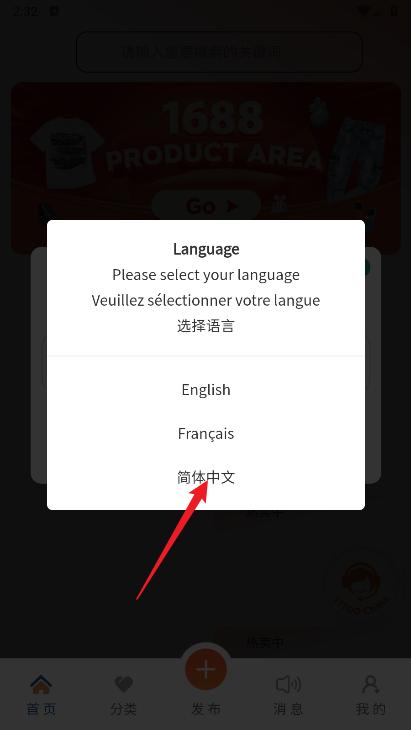This screenshot has width=411, height=730.
Task: Tap the orange plus 发布 publish button
Action: (x=206, y=669)
